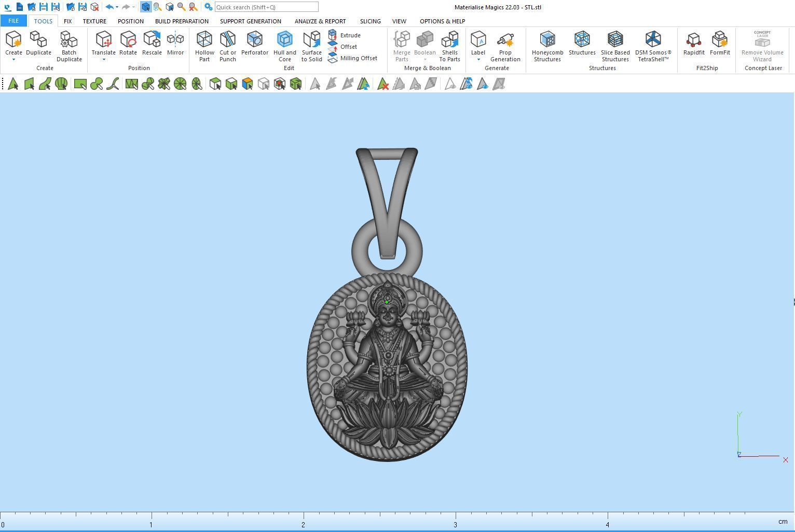Select the mark plane tool
The image size is (795, 532).
tap(29, 84)
